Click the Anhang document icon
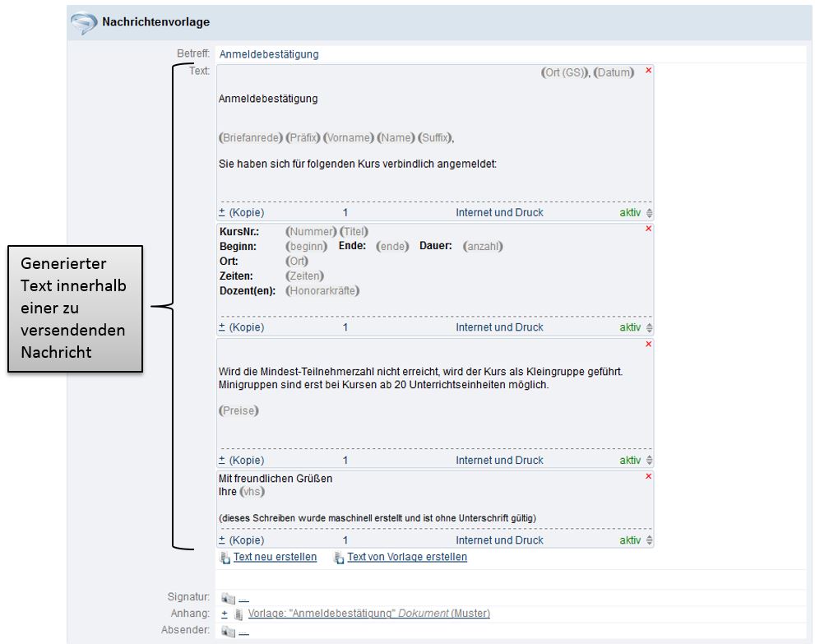This screenshot has height=644, width=815. pyautogui.click(x=238, y=614)
